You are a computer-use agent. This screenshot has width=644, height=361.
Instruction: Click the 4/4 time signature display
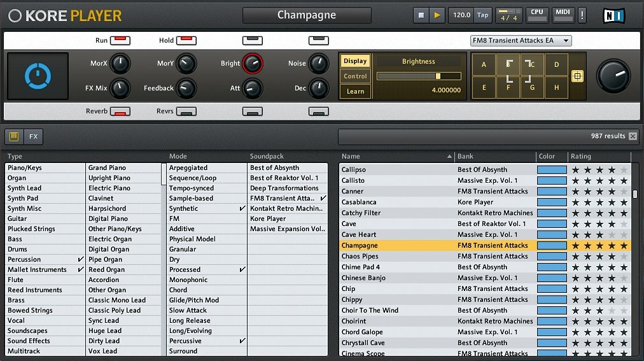pos(509,15)
